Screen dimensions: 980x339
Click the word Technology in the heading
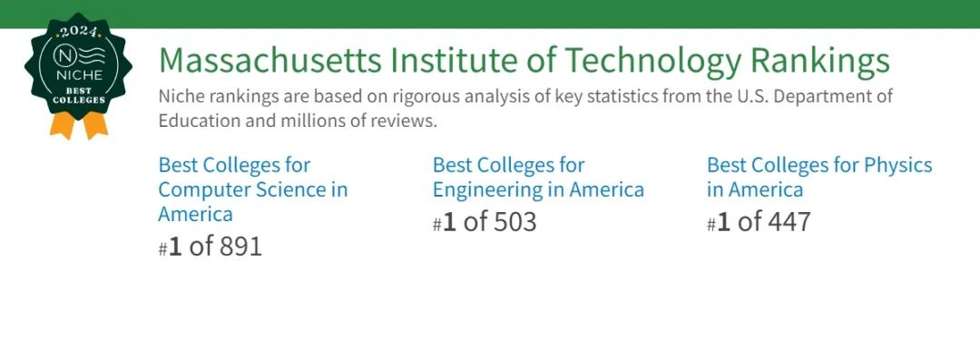653,61
